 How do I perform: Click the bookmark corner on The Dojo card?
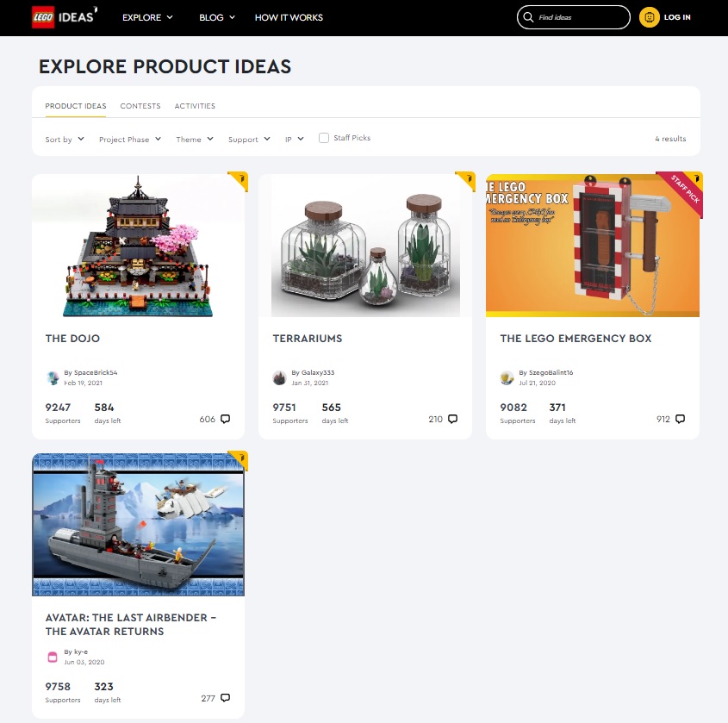239,181
